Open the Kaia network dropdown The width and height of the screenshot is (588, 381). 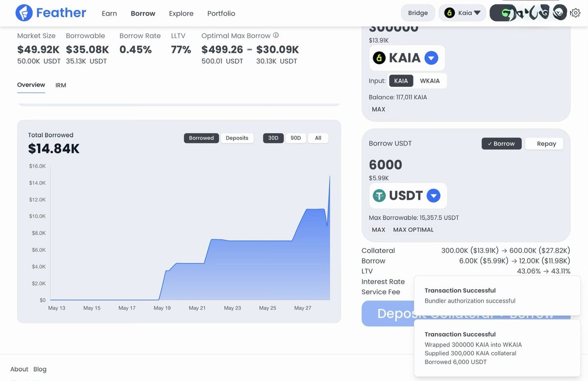(x=462, y=13)
